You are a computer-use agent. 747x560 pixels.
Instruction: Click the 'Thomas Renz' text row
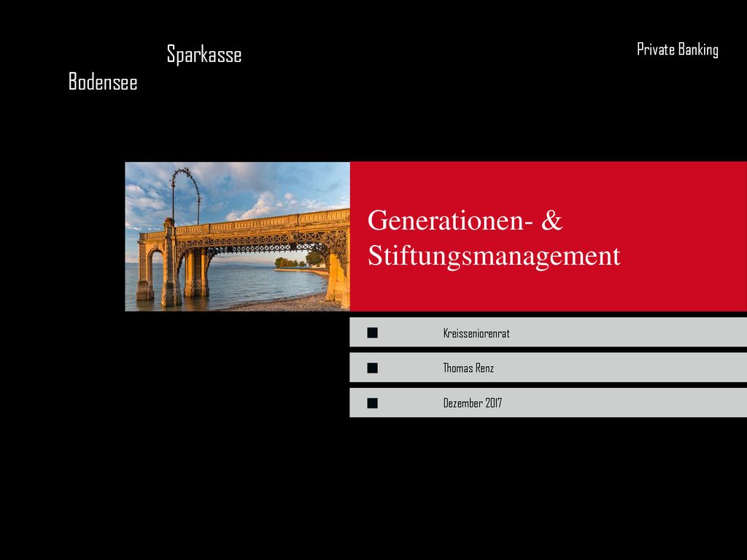[x=548, y=367]
